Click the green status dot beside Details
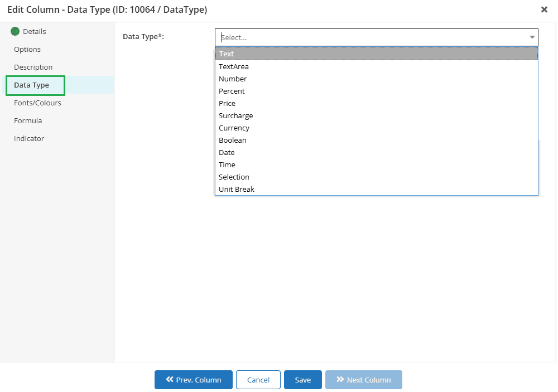This screenshot has height=392, width=558. pyautogui.click(x=15, y=31)
